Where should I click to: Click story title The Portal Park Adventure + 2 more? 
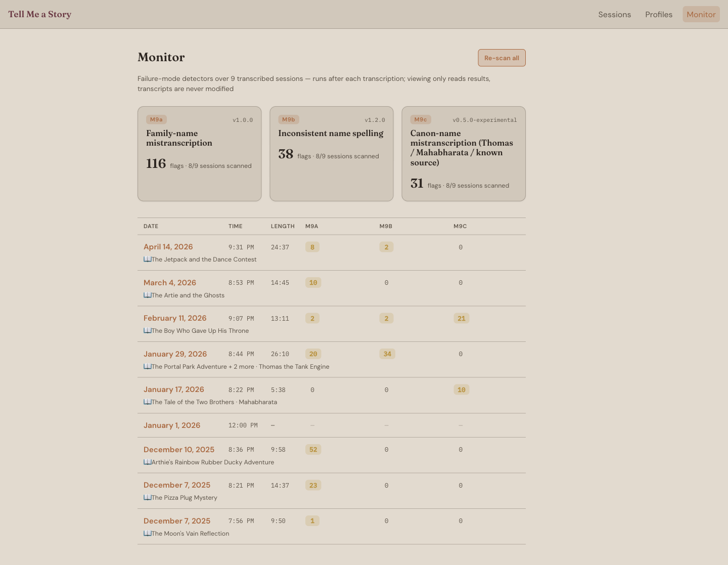click(203, 367)
